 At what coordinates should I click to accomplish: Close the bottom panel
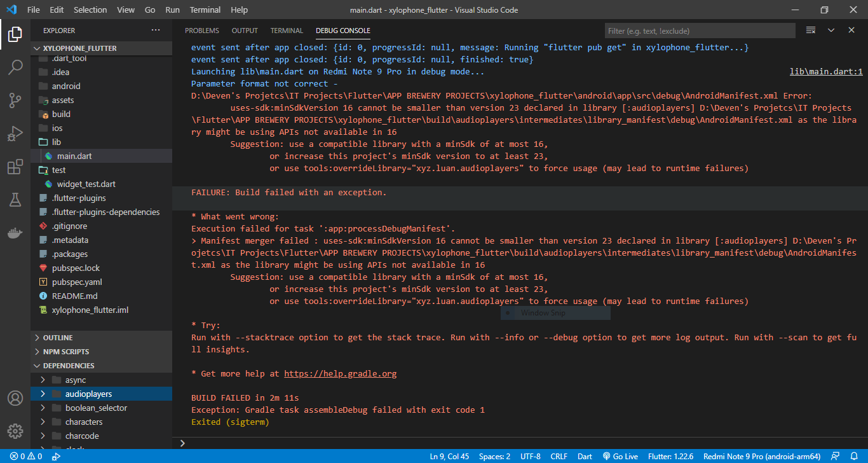tap(851, 31)
